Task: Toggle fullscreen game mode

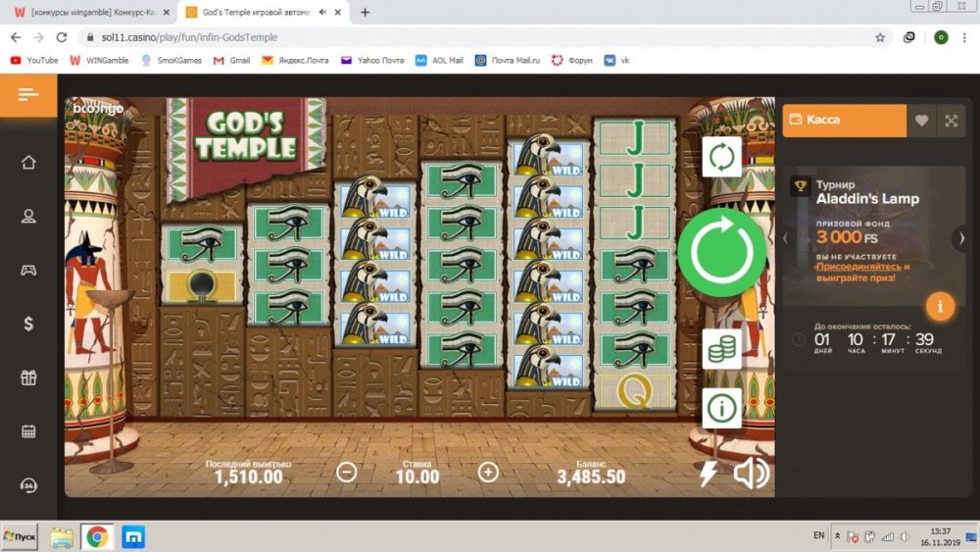Action: click(x=951, y=121)
